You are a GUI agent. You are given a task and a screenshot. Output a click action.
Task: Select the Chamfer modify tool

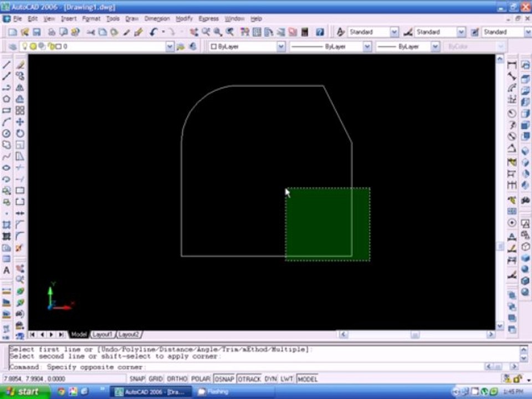[x=20, y=225]
